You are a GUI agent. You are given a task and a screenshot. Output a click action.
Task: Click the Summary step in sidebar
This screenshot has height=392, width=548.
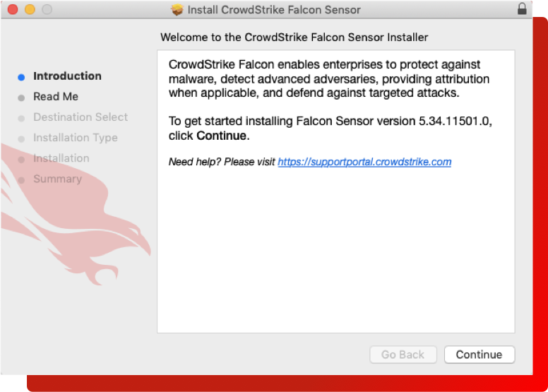[57, 179]
